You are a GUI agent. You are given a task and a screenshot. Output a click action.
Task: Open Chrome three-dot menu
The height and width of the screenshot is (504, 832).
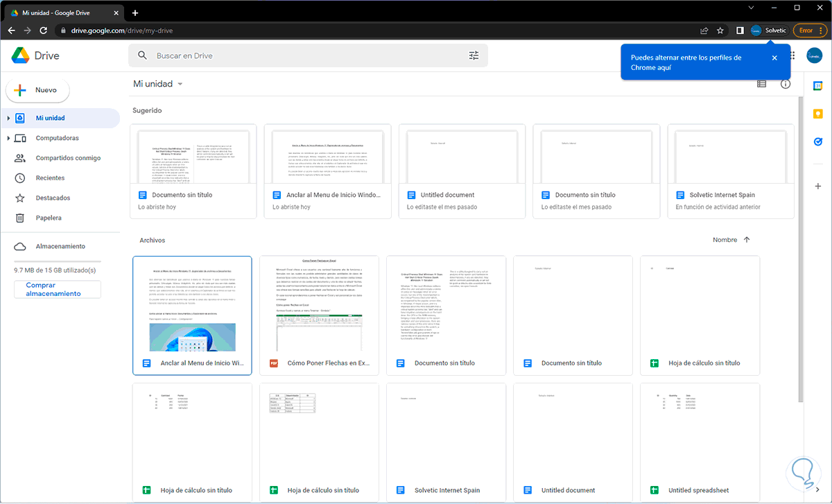(822, 31)
